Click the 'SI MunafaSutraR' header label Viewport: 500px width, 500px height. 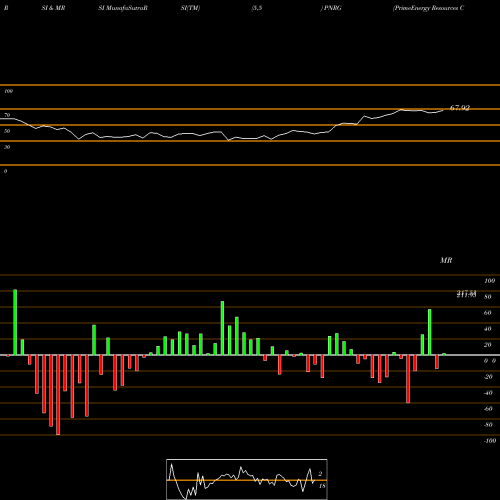123,8
